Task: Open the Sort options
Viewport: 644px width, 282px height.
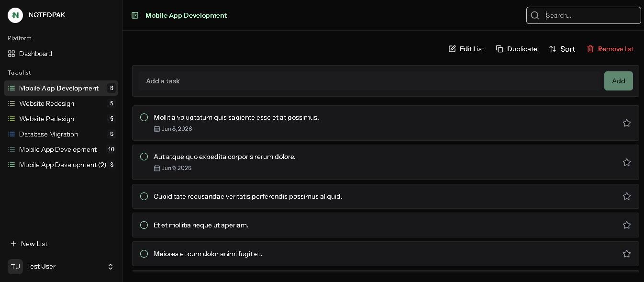Action: [x=562, y=49]
